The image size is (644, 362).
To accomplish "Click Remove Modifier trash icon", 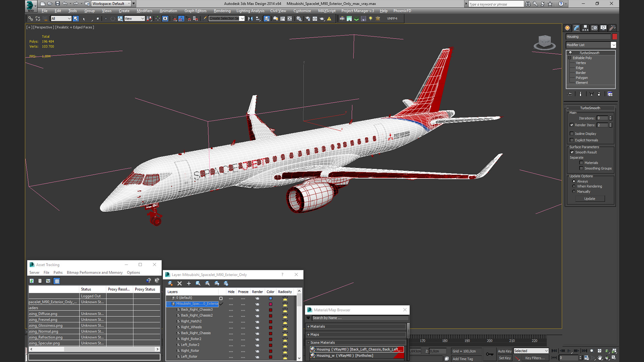I will pyautogui.click(x=599, y=94).
